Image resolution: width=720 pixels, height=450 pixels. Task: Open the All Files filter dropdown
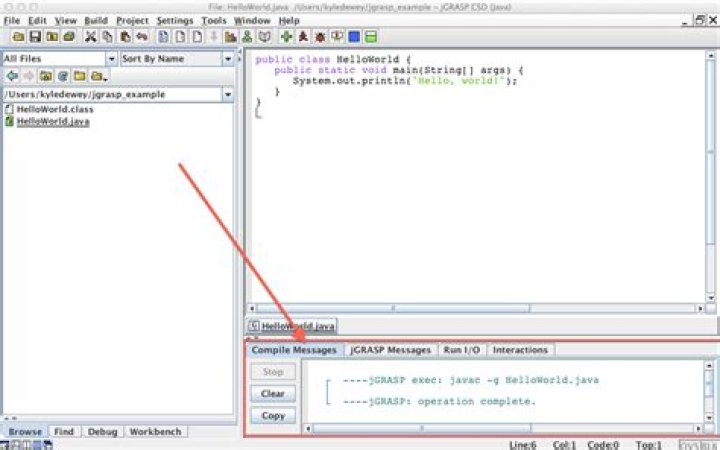[x=112, y=58]
